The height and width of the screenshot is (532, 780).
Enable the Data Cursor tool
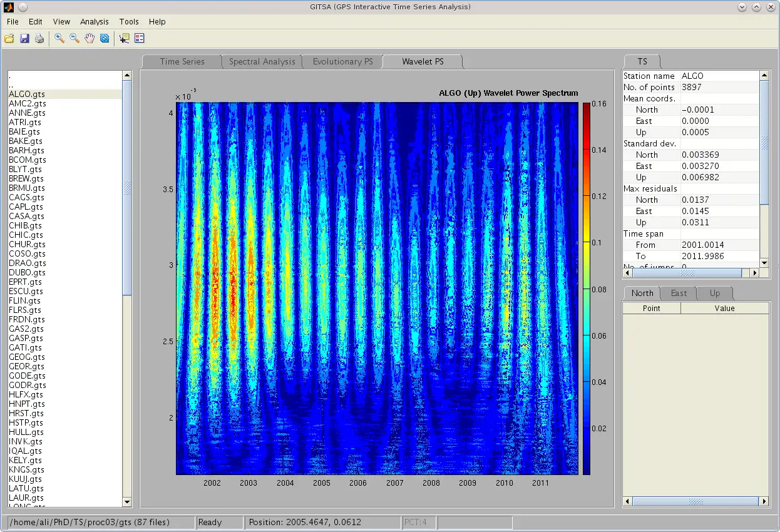pyautogui.click(x=124, y=38)
